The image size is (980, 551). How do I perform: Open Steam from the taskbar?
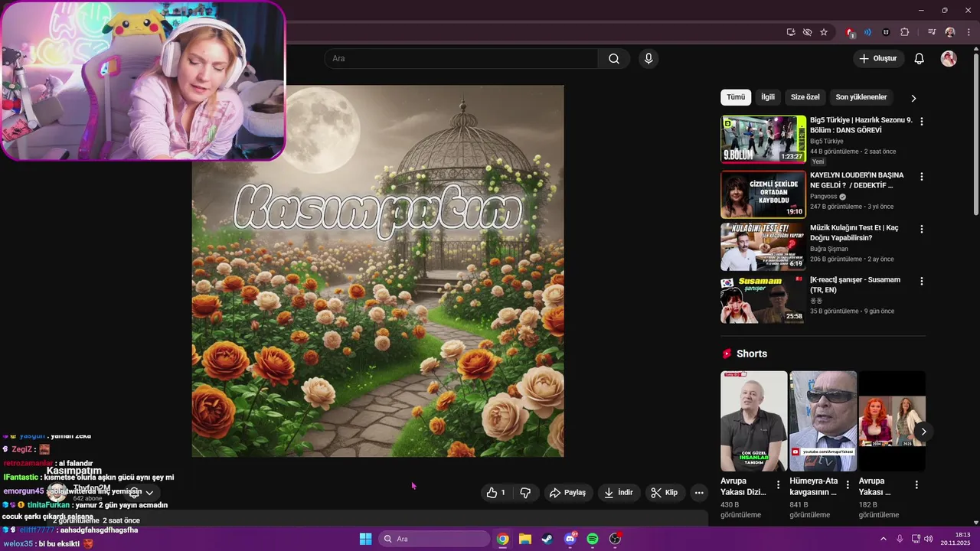[547, 539]
